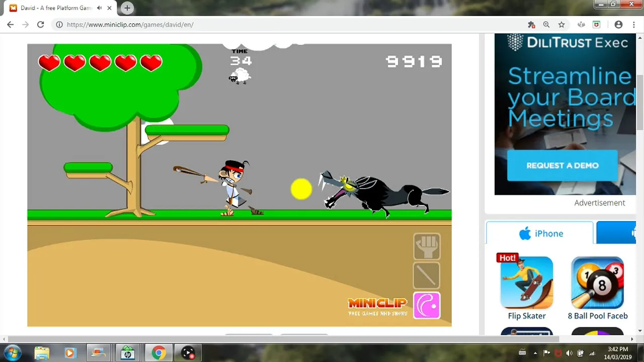
Task: Launch Windows Media Player from taskbar
Action: pos(70,353)
